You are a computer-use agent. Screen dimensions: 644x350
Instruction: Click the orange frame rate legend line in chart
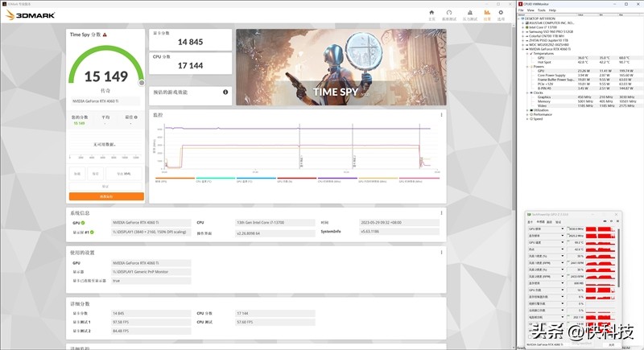tap(175, 178)
